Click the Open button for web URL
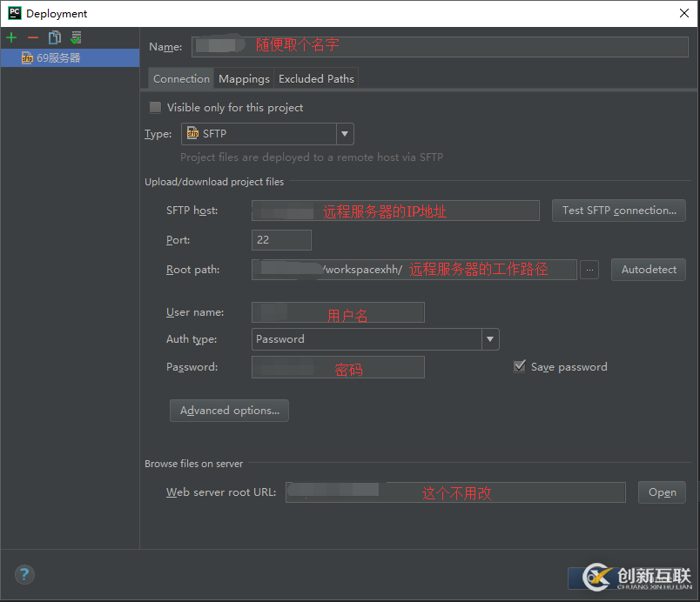700x602 pixels. tap(662, 492)
